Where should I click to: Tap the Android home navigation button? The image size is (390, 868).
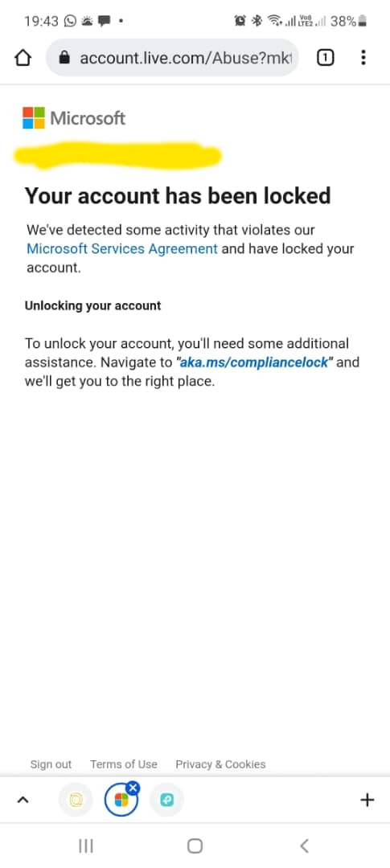[x=195, y=845]
